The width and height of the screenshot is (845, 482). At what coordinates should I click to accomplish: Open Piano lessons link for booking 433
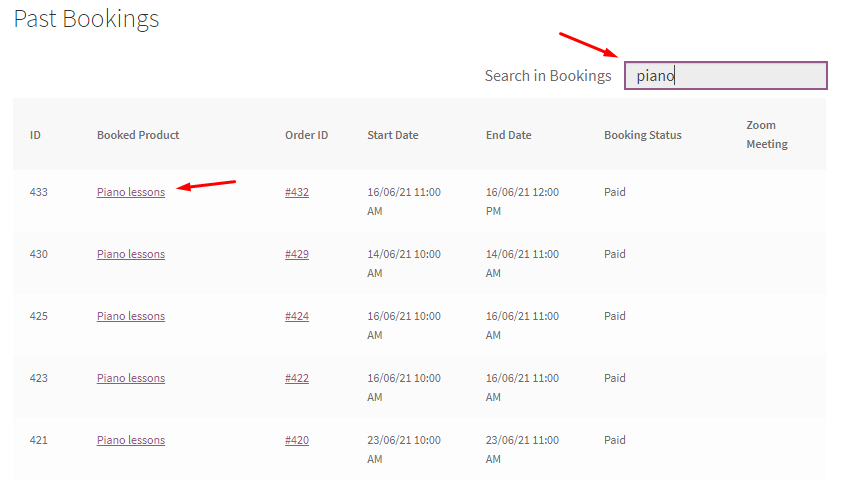click(131, 192)
